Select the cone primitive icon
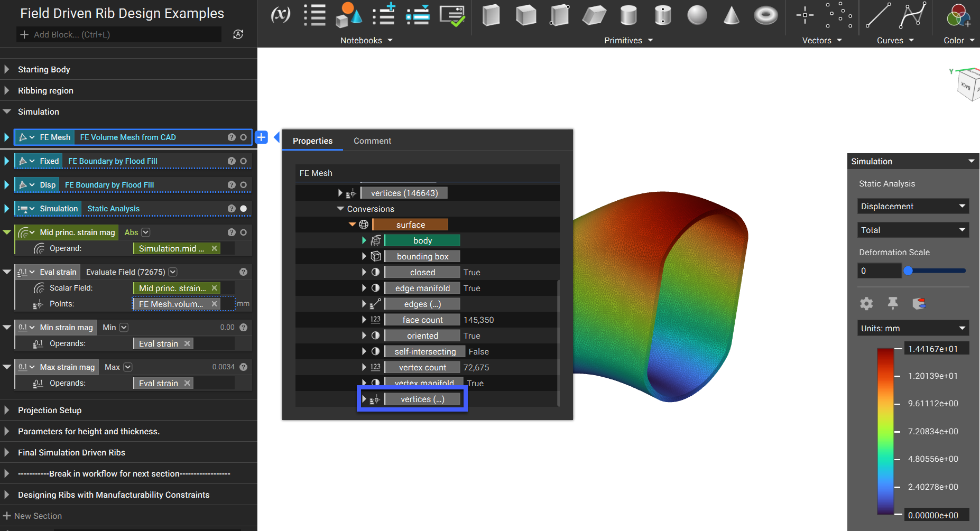Viewport: 980px width, 531px height. click(x=731, y=15)
